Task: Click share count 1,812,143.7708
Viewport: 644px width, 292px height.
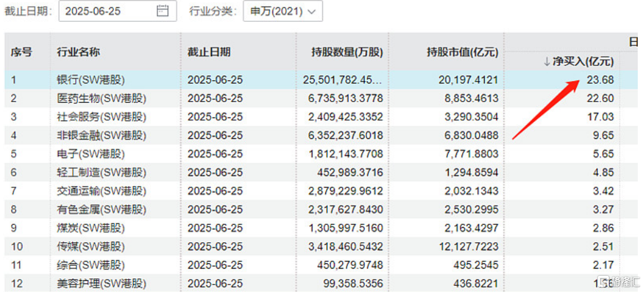Action: pos(346,154)
